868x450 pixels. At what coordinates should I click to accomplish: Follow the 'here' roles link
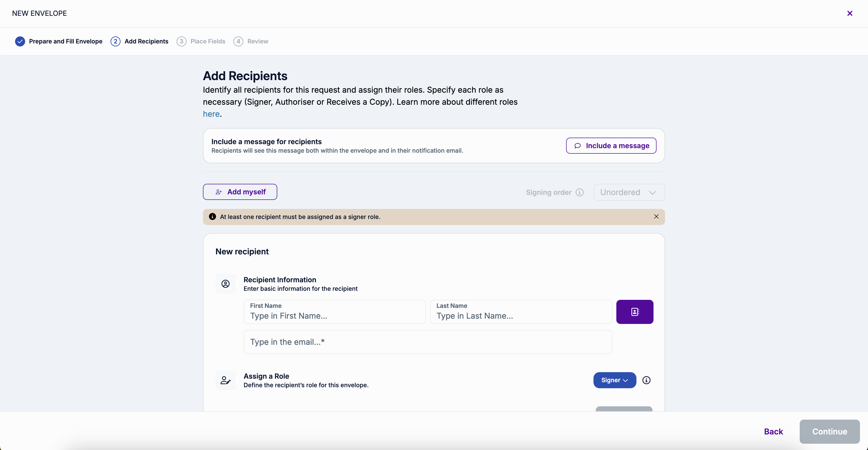coord(211,114)
